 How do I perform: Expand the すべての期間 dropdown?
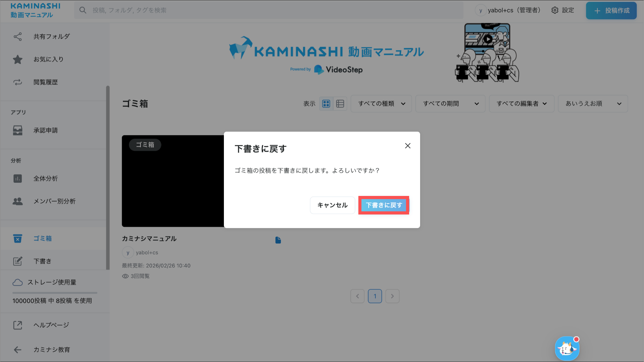[450, 103]
